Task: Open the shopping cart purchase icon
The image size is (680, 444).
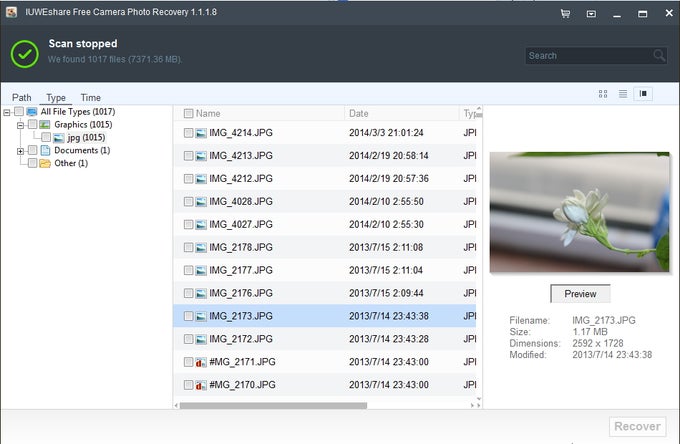Action: pos(565,14)
